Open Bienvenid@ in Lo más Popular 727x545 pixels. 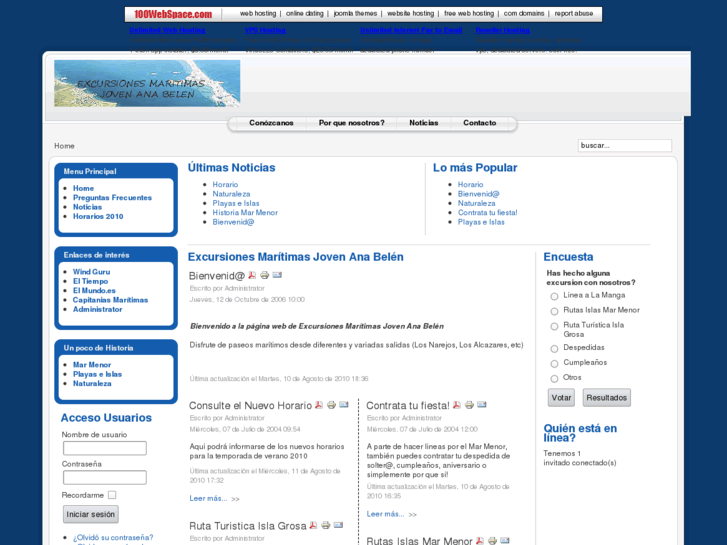478,194
